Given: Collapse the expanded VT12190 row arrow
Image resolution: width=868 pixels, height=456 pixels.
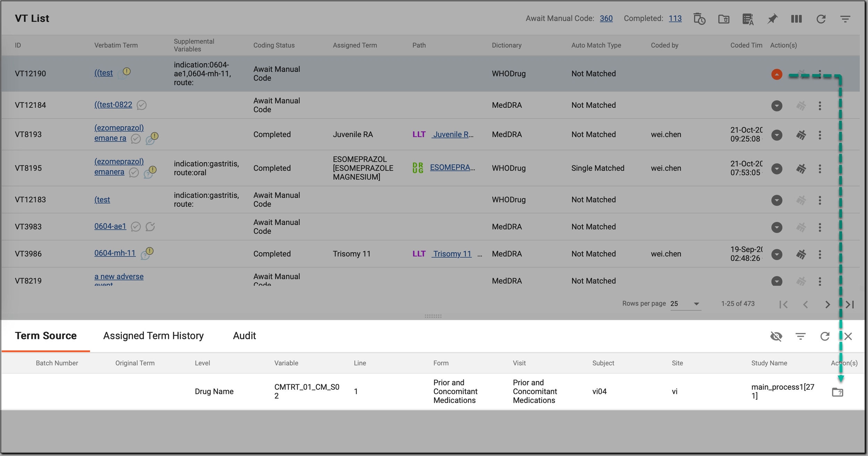Looking at the screenshot, I should [x=777, y=74].
